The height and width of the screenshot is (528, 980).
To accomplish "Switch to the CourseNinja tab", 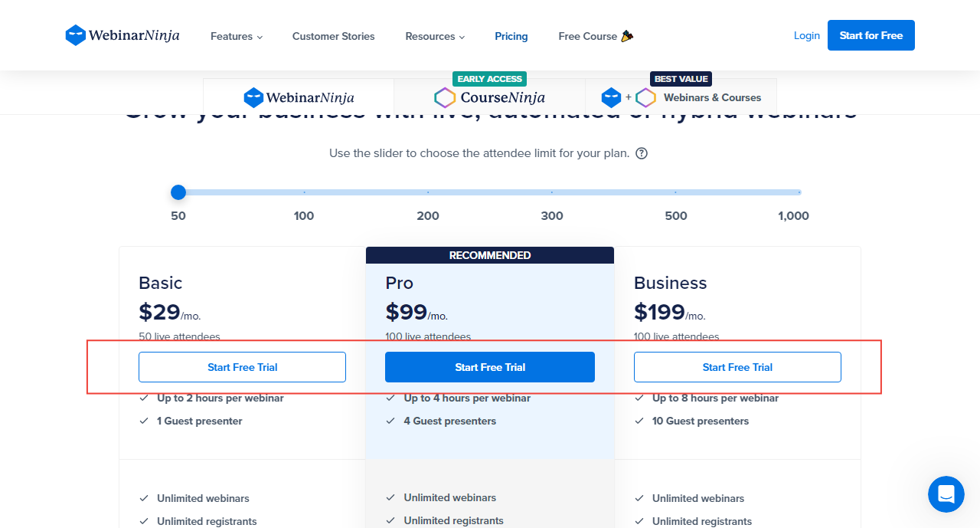I will 489,97.
